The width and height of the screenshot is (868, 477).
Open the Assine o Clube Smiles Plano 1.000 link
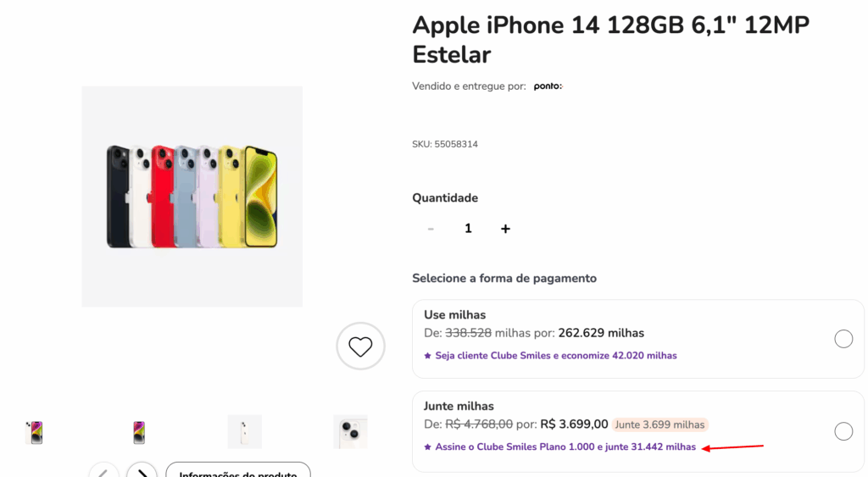pos(565,447)
